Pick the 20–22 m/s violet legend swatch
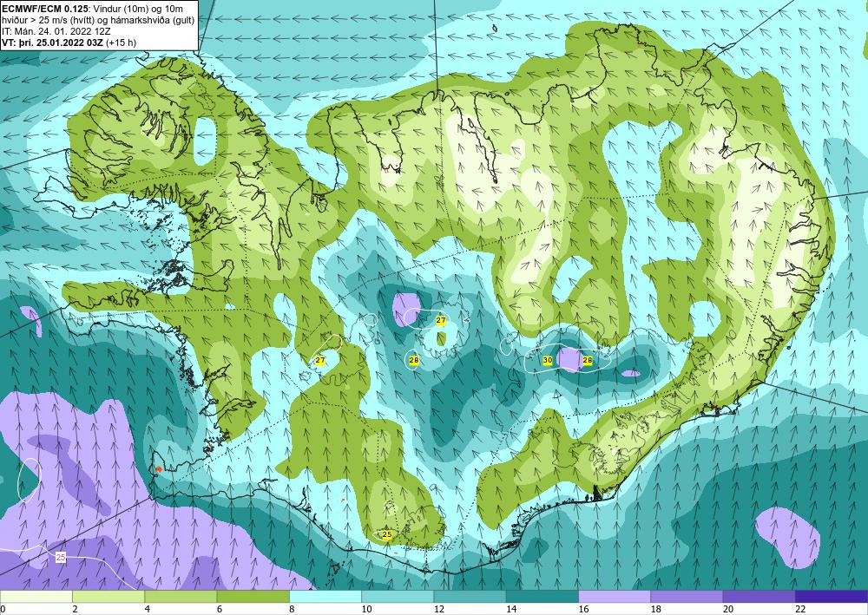868x615 pixels. (x=759, y=597)
